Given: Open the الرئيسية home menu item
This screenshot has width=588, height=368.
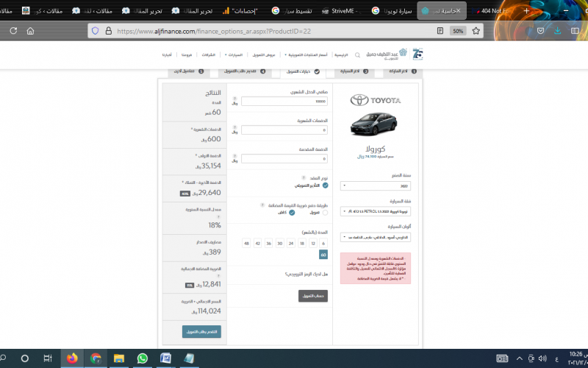Looking at the screenshot, I should point(341,54).
